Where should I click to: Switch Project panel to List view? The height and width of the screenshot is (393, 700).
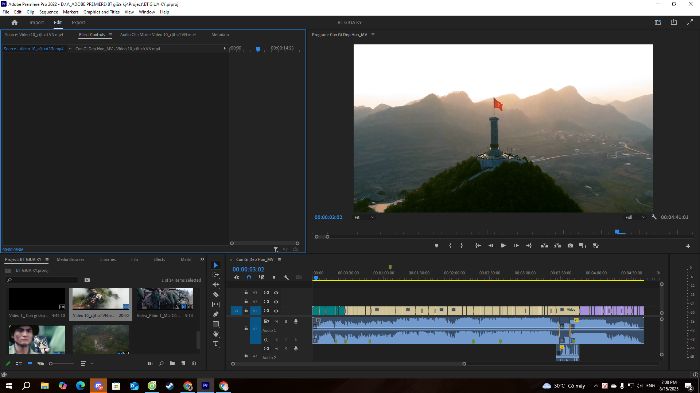(x=19, y=364)
